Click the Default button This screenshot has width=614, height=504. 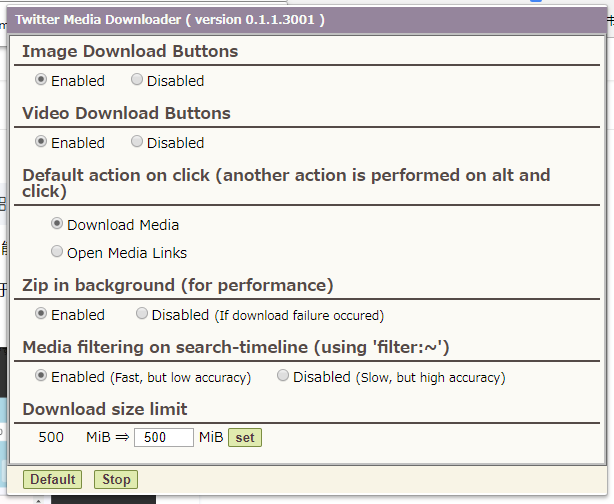coord(52,479)
